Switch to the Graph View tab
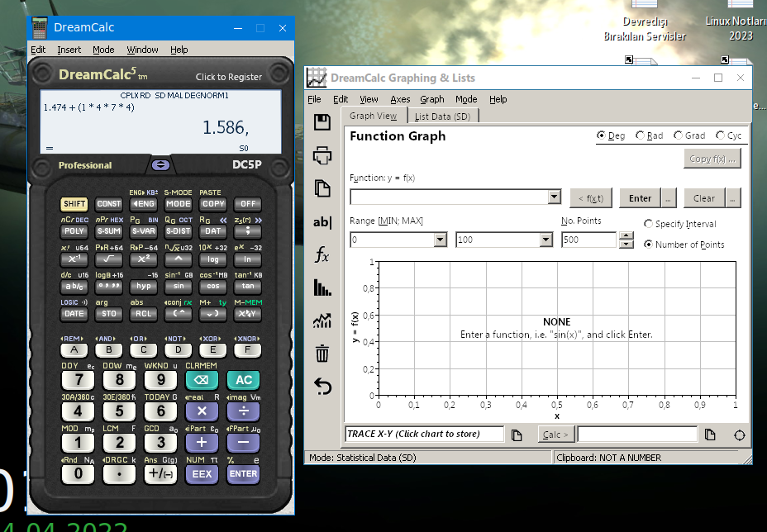The height and width of the screenshot is (532, 767). click(374, 116)
